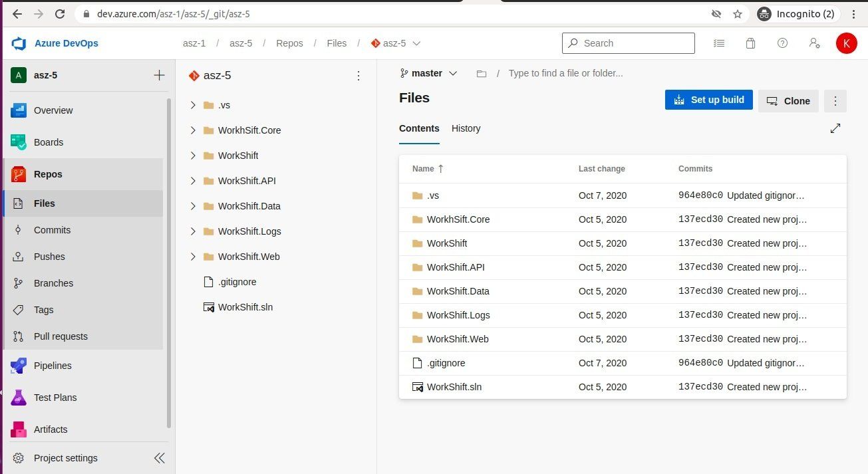868x474 pixels.
Task: Sort by Name column header
Action: [x=428, y=169]
